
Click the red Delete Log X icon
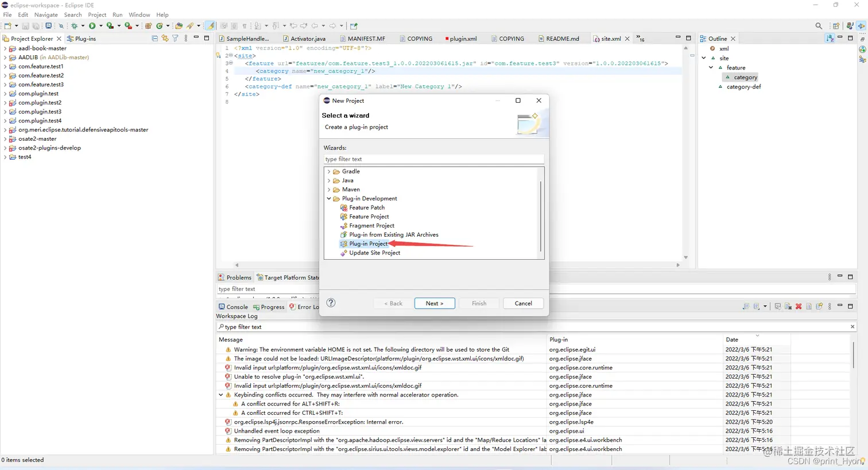coord(799,306)
